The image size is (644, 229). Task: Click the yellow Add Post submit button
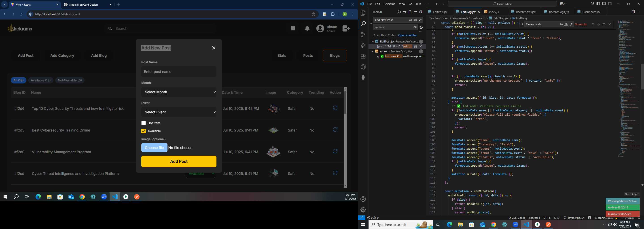179,161
